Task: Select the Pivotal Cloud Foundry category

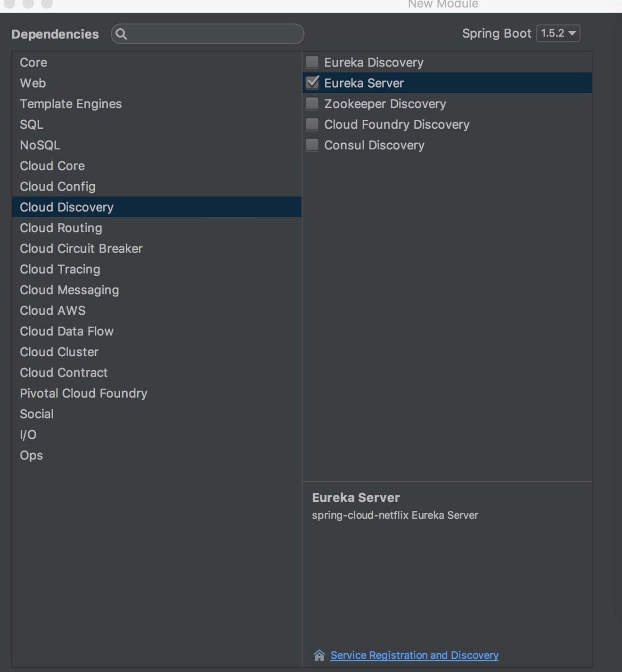Action: (83, 393)
